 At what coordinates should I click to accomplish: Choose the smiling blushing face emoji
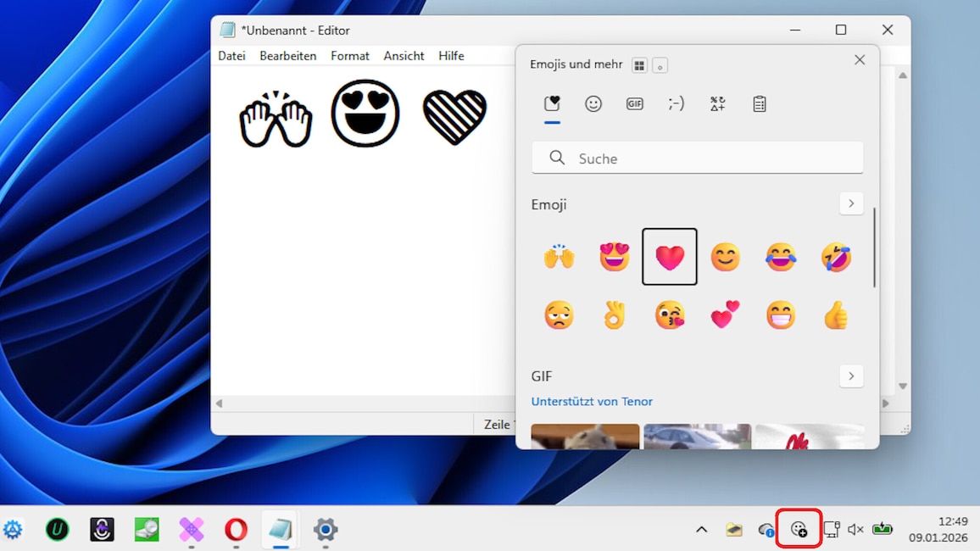pyautogui.click(x=725, y=257)
